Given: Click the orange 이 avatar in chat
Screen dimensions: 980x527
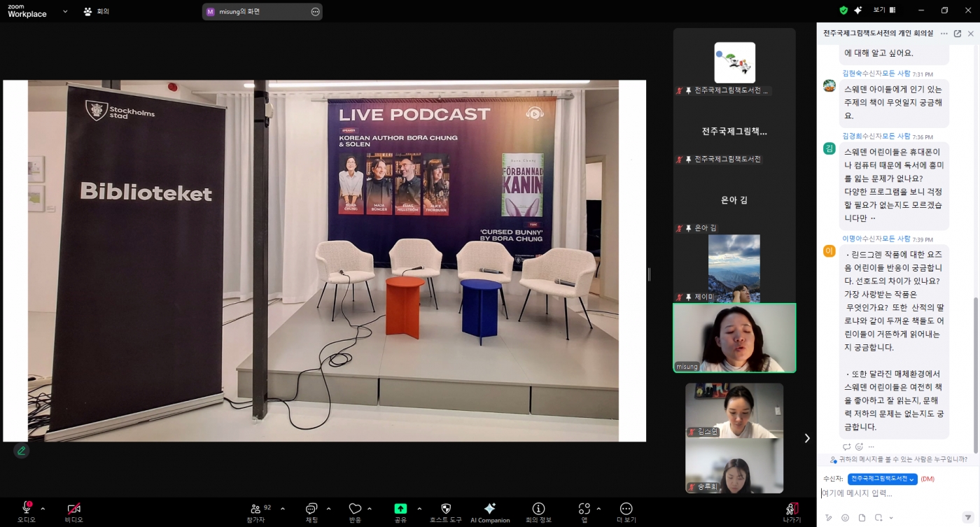Looking at the screenshot, I should (829, 251).
